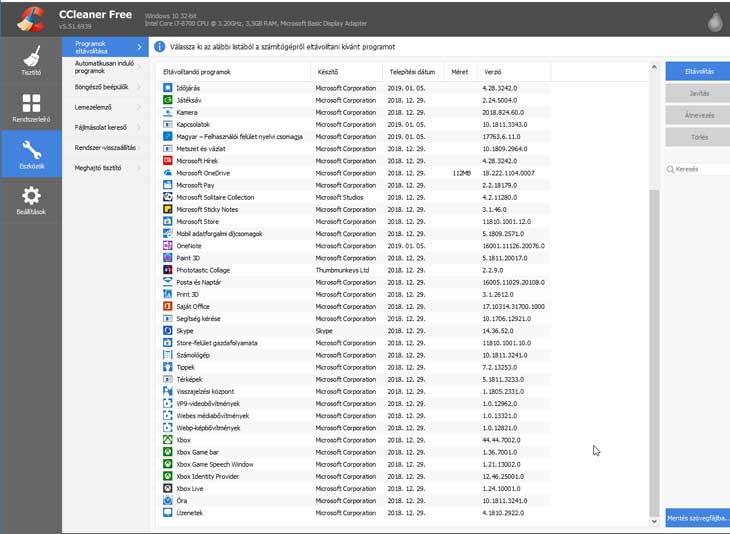Screen dimensions: 730x534
Task: Open Programok eltávolítása tab
Action: pyautogui.click(x=105, y=47)
